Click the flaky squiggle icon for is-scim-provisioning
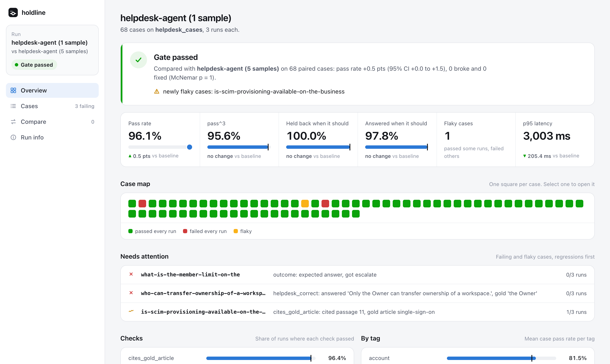 [x=131, y=311]
